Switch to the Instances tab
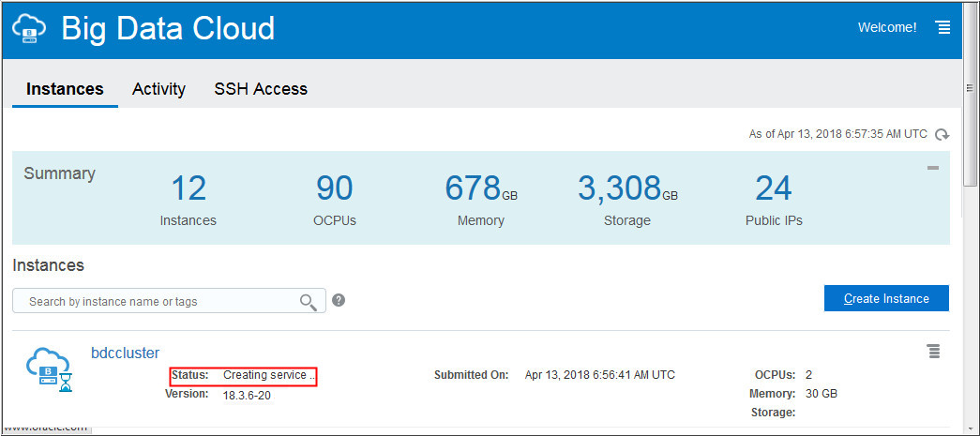Image resolution: width=980 pixels, height=436 pixels. [65, 89]
